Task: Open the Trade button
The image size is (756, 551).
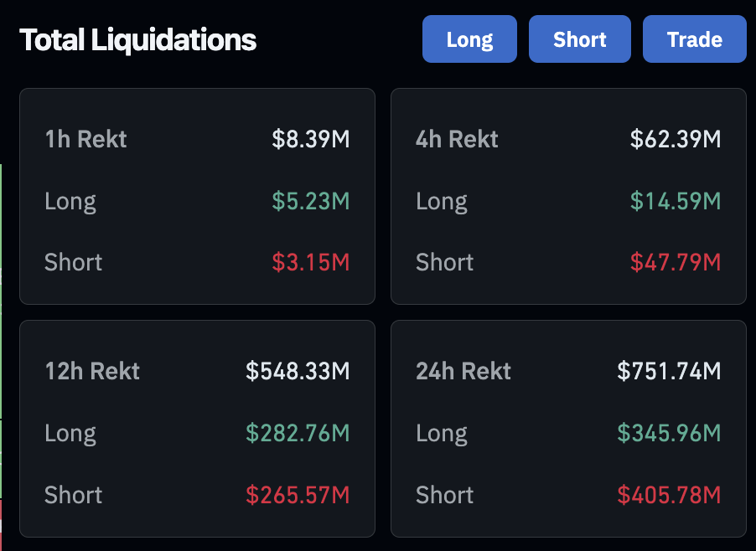Action: click(x=694, y=39)
